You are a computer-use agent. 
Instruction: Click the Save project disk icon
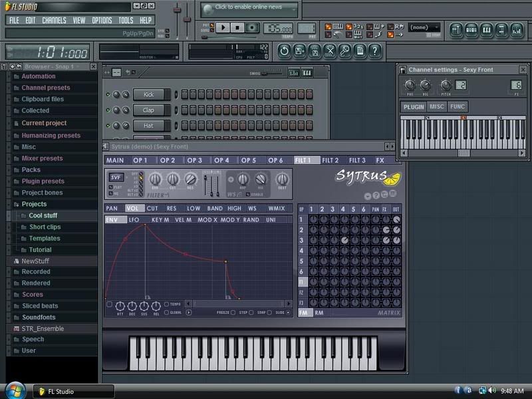315,51
